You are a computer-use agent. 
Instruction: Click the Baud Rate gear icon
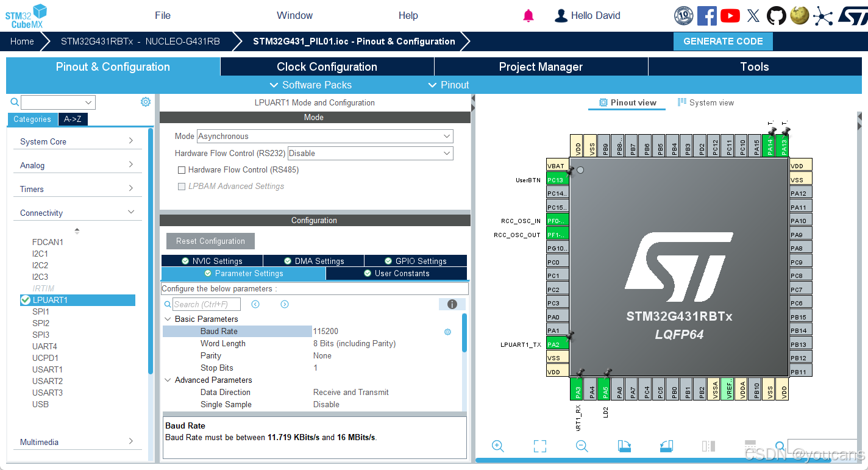tap(447, 332)
